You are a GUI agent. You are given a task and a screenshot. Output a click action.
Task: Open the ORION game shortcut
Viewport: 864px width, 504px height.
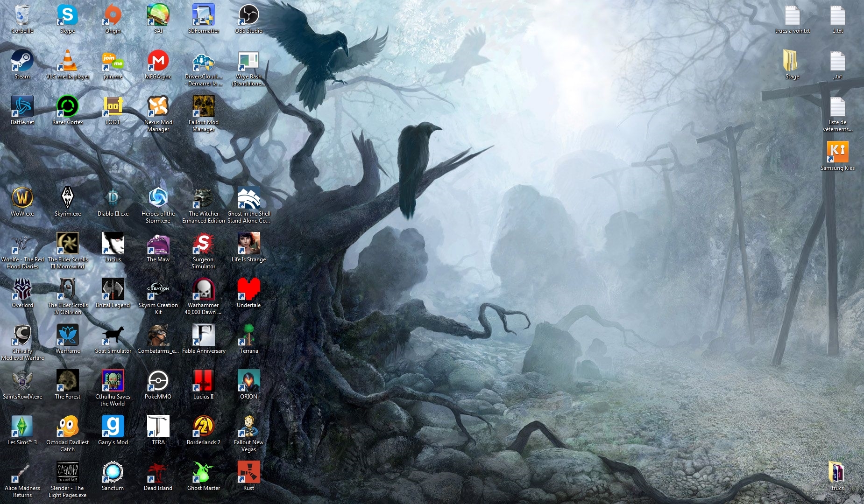tap(248, 381)
